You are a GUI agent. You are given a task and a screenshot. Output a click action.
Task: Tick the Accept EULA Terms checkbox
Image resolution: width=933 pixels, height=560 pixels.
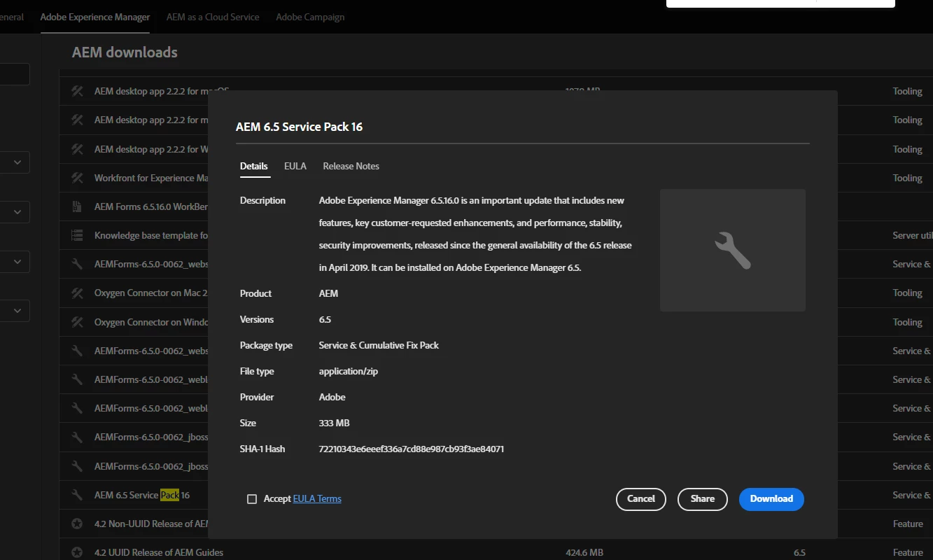tap(252, 499)
